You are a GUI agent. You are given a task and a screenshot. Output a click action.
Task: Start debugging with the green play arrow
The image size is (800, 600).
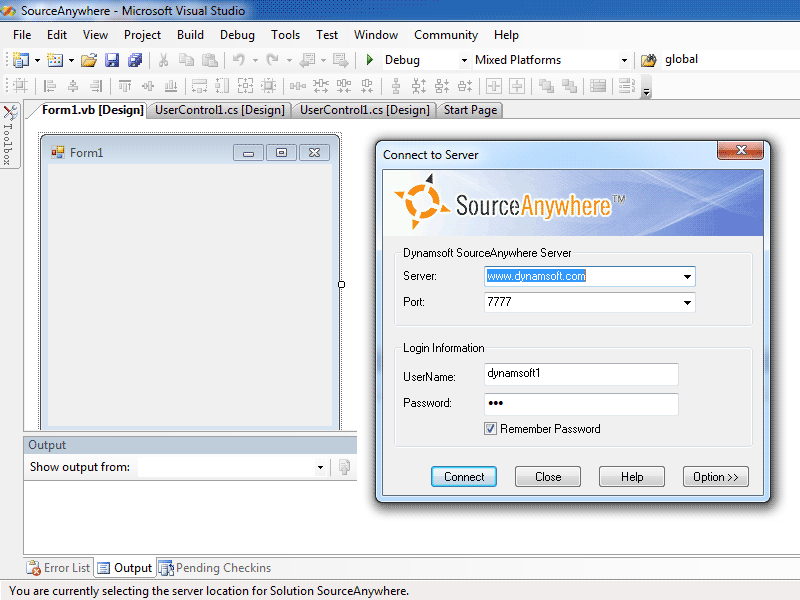[x=369, y=59]
